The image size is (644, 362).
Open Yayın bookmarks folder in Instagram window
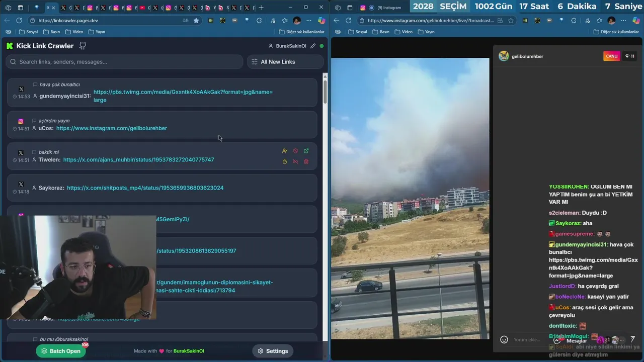426,32
